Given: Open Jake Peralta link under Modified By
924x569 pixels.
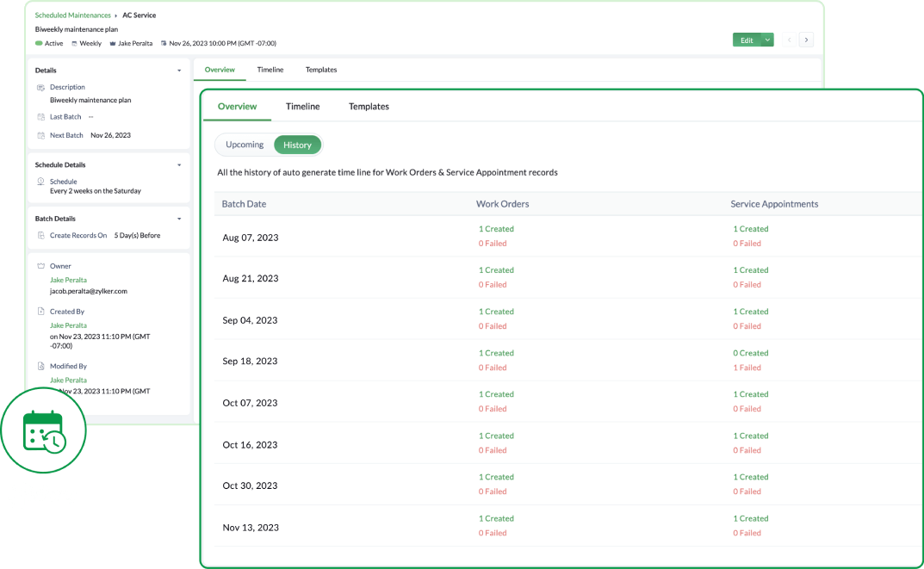Looking at the screenshot, I should tap(68, 380).
